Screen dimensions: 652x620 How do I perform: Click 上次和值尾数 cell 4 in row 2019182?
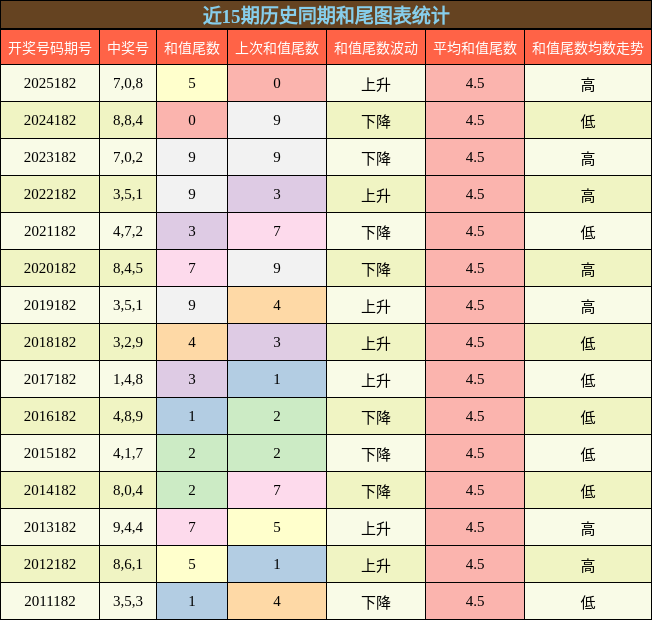(x=277, y=305)
